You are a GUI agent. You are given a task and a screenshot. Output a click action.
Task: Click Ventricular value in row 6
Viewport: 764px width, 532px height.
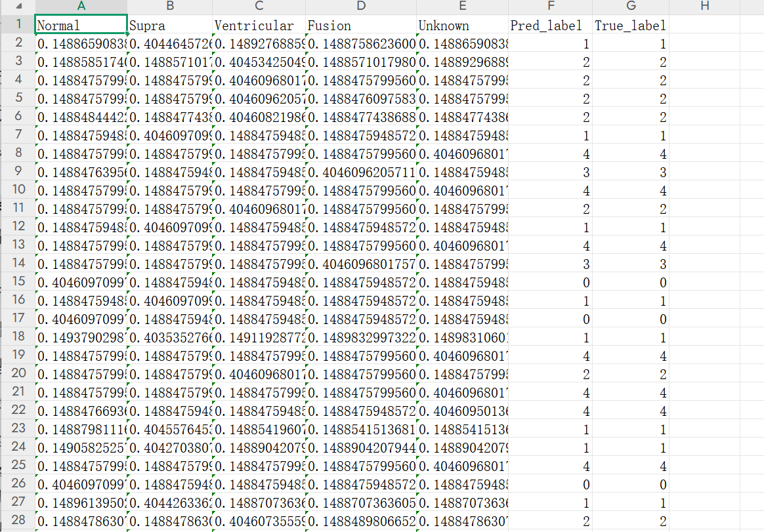point(259,117)
